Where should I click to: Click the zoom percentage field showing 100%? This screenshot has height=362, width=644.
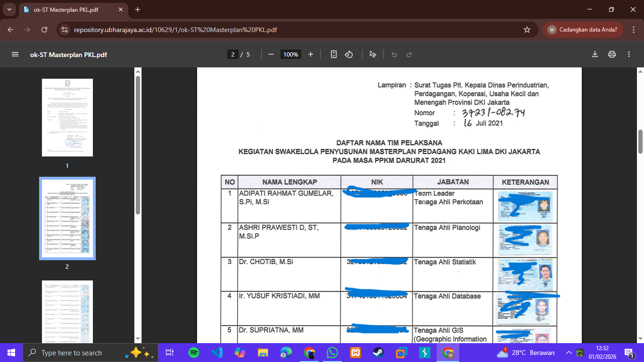point(291,54)
